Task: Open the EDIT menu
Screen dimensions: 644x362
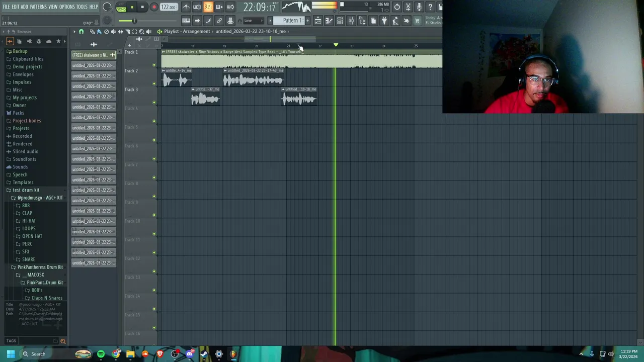Action: click(16, 7)
